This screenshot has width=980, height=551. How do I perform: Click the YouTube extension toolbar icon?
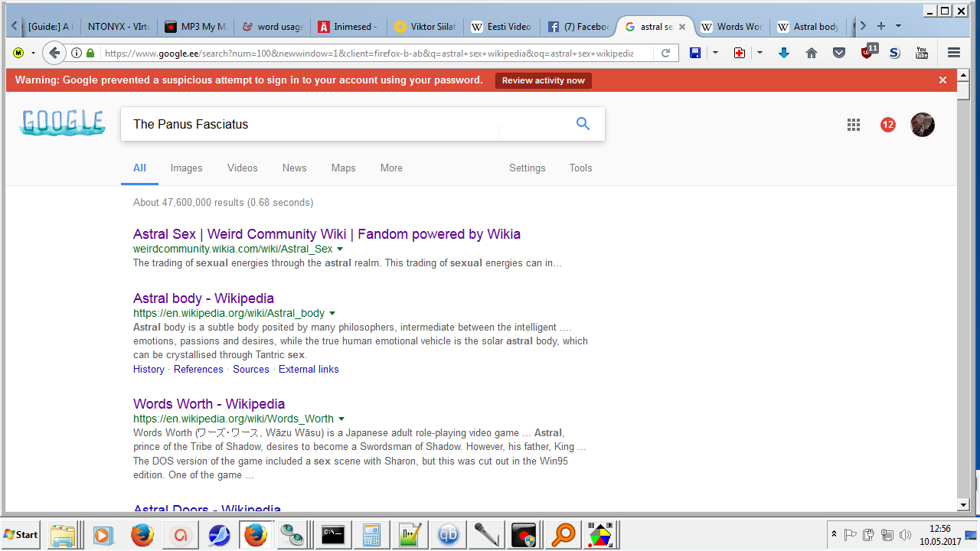click(922, 53)
